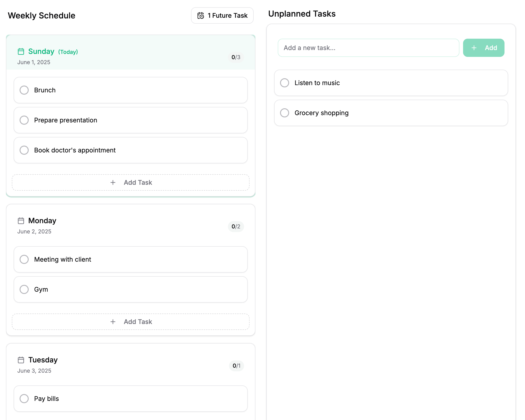Open the 1 Future Task view

[222, 15]
